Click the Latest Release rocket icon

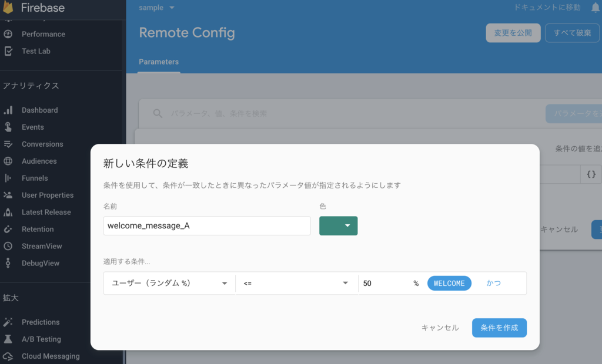[x=8, y=212]
